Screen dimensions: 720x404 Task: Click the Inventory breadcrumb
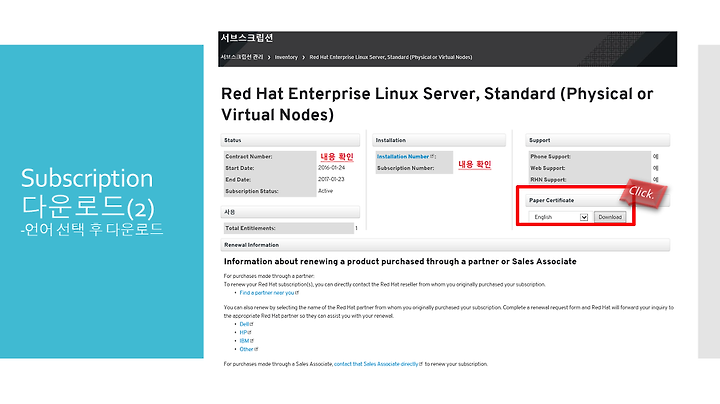tap(286, 57)
